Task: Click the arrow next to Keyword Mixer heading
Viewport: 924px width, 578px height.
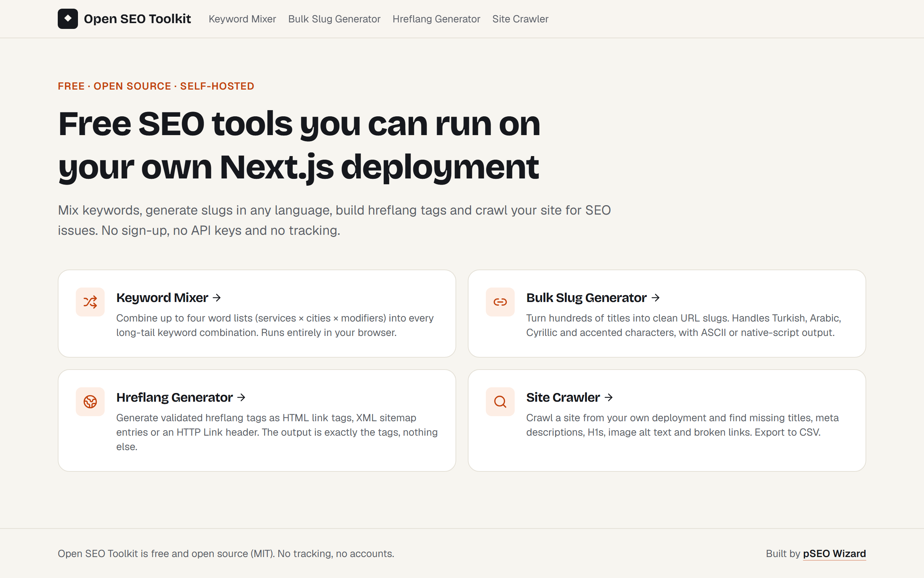Action: coord(217,298)
